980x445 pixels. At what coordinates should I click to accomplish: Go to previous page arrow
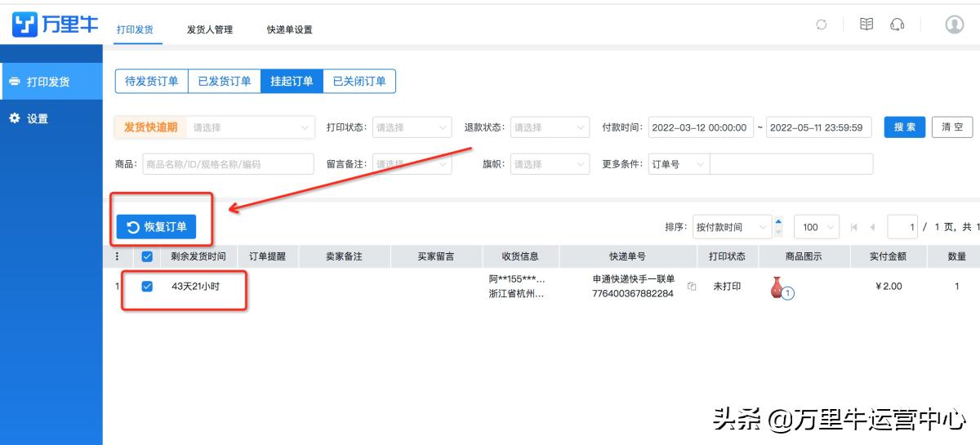872,227
